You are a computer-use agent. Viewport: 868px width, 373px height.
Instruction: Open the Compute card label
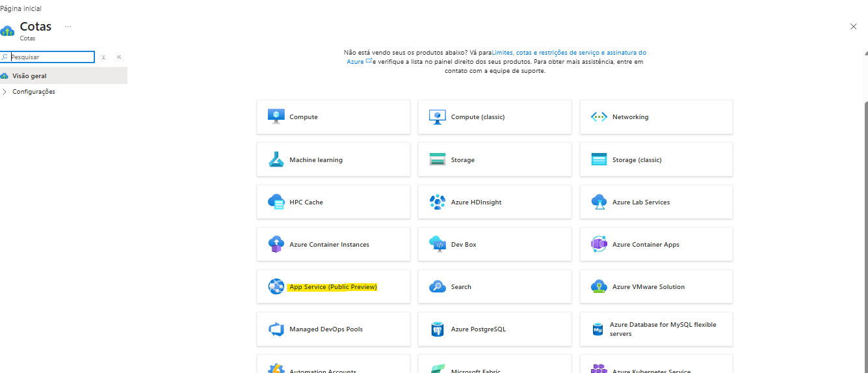tap(304, 117)
